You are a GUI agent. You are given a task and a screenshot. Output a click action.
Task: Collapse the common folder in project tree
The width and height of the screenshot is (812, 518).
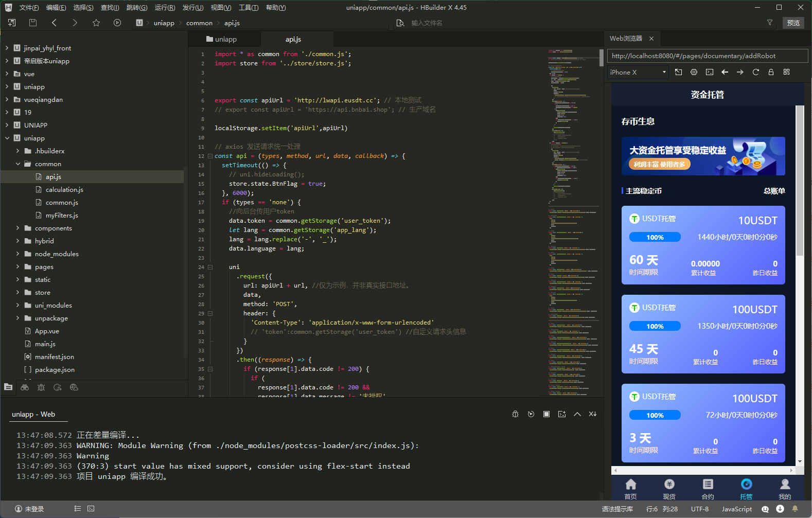pyautogui.click(x=19, y=164)
